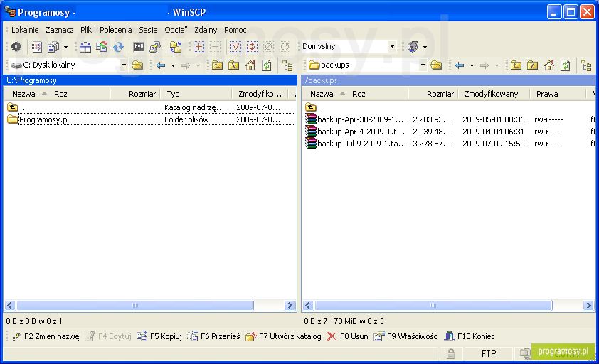Go back in remote panel
Screen dimensions: 599x364
tap(460, 65)
